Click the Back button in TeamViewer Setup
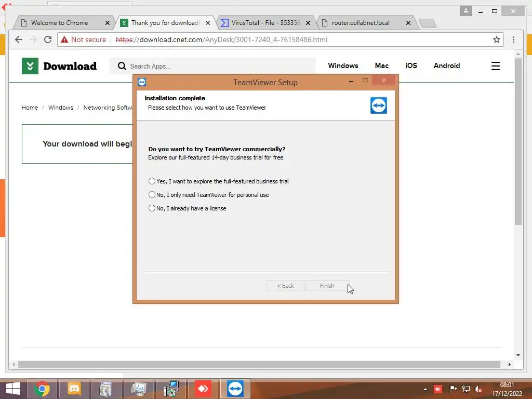 [x=285, y=286]
